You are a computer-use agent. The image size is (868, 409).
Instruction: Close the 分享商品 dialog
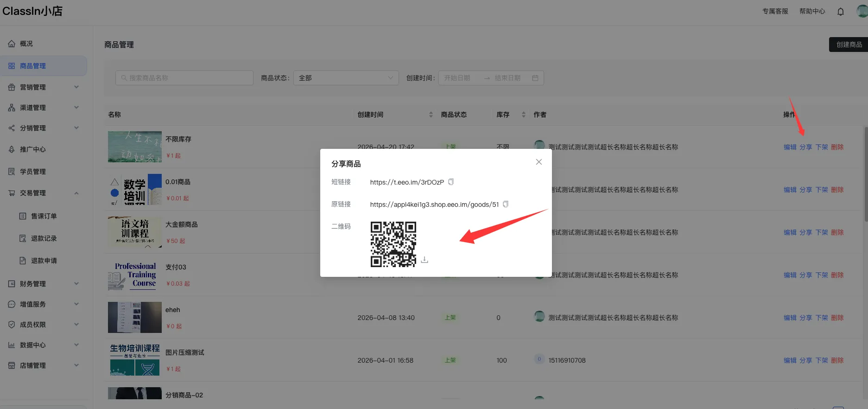539,162
